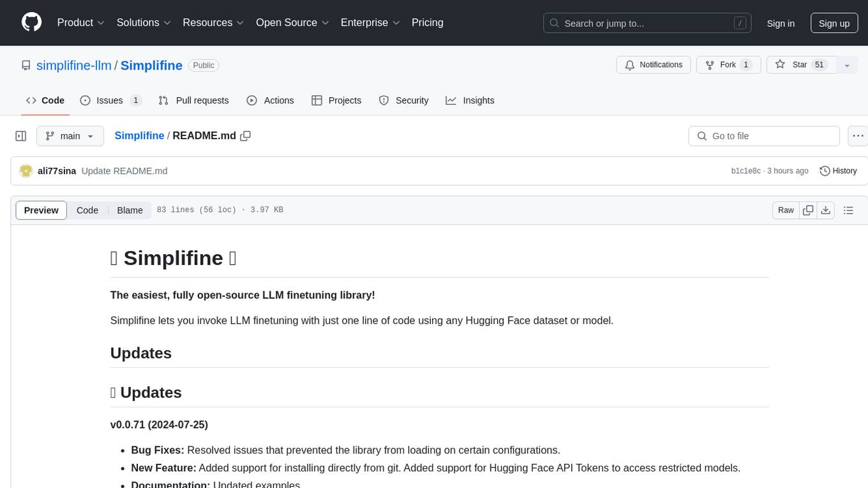Open the Raw file view
This screenshot has width=868, height=488.
coord(786,210)
